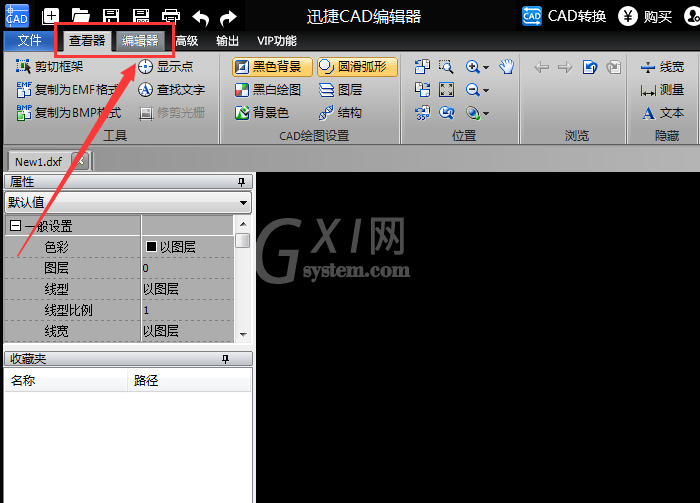This screenshot has width=700, height=503.
Task: Click the Save As icon
Action: 141,17
